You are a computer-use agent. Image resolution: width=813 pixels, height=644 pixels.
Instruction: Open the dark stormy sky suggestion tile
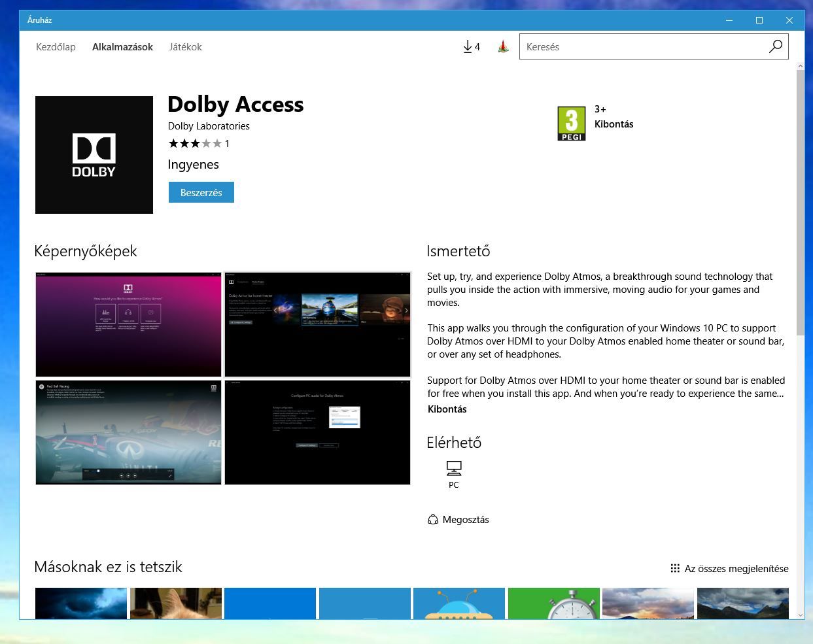point(81,603)
